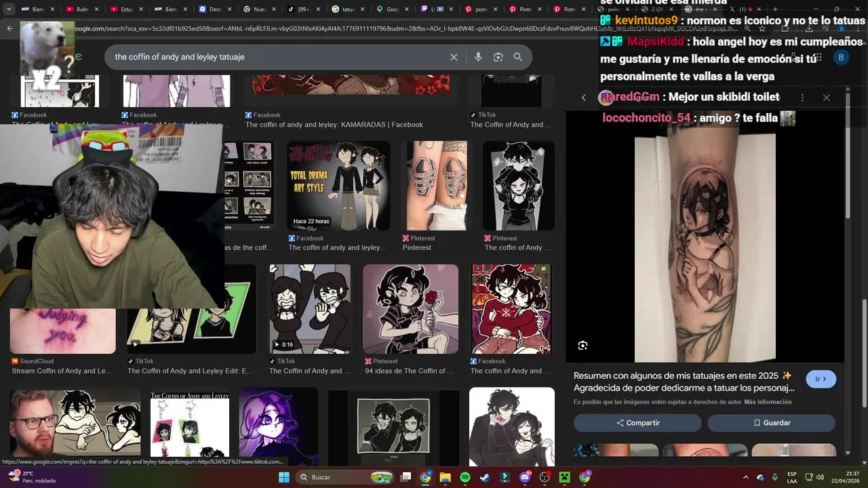The image size is (868, 488).
Task: Open 'The Coffin of Andy and Leyley Edit' link
Action: coord(190,371)
